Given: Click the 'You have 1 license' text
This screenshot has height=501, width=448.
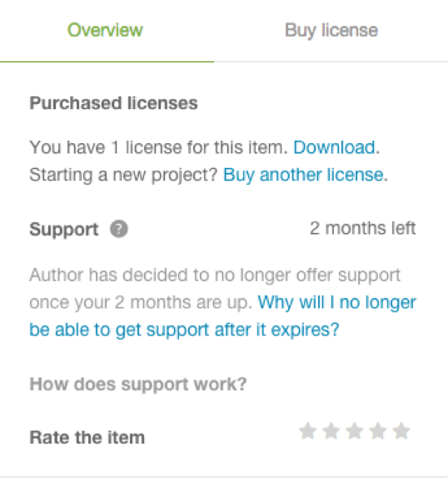Looking at the screenshot, I should (158, 147).
